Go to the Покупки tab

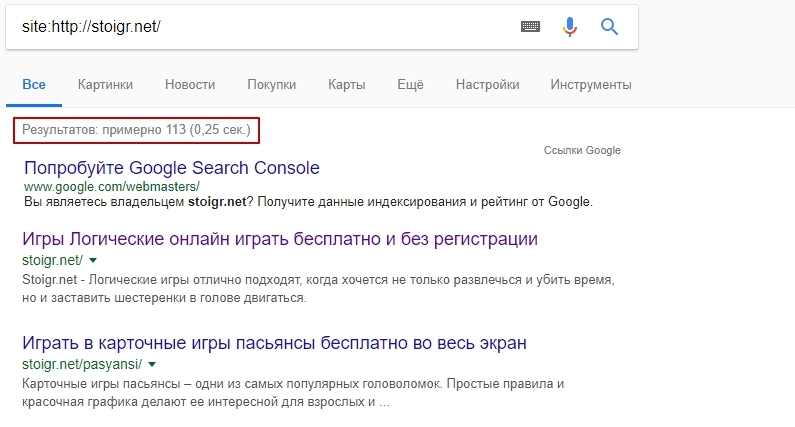(272, 85)
